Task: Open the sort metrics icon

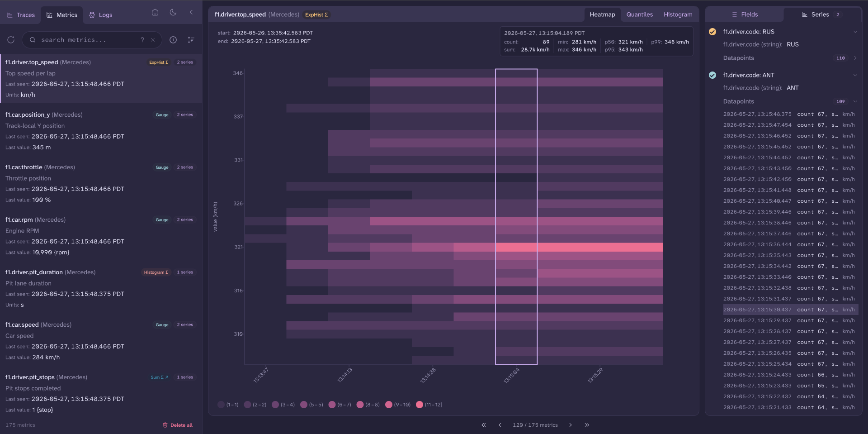Action: click(x=191, y=40)
